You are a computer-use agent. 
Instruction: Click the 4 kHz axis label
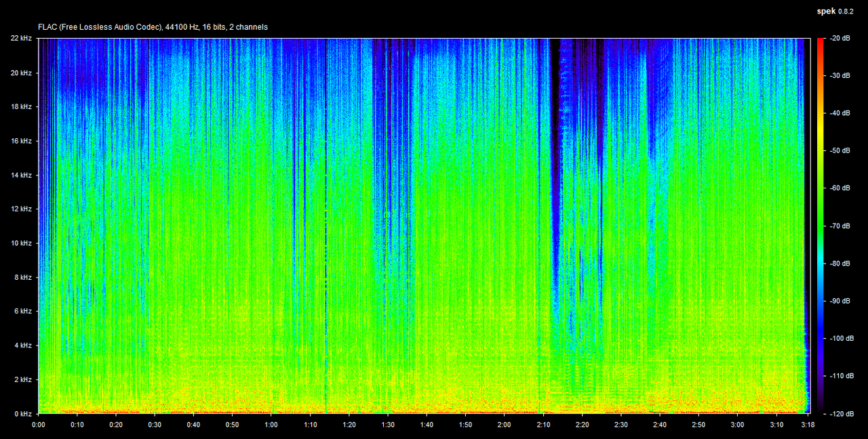23,345
